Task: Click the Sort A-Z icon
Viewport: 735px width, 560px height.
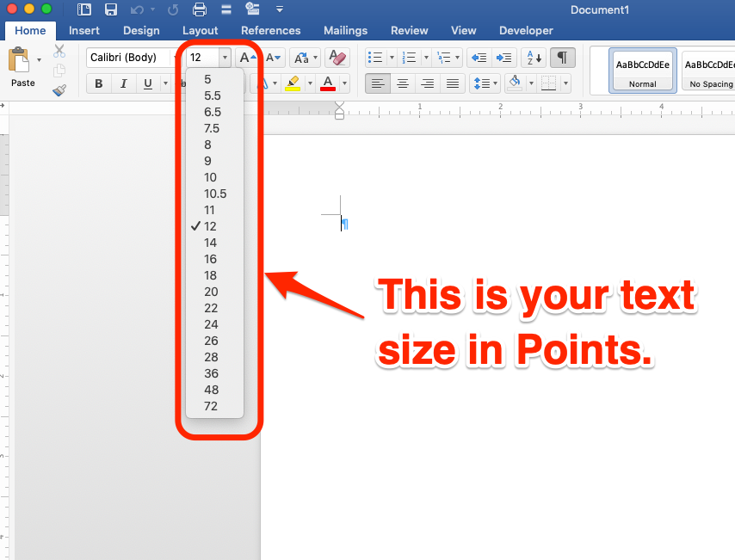Action: 534,57
